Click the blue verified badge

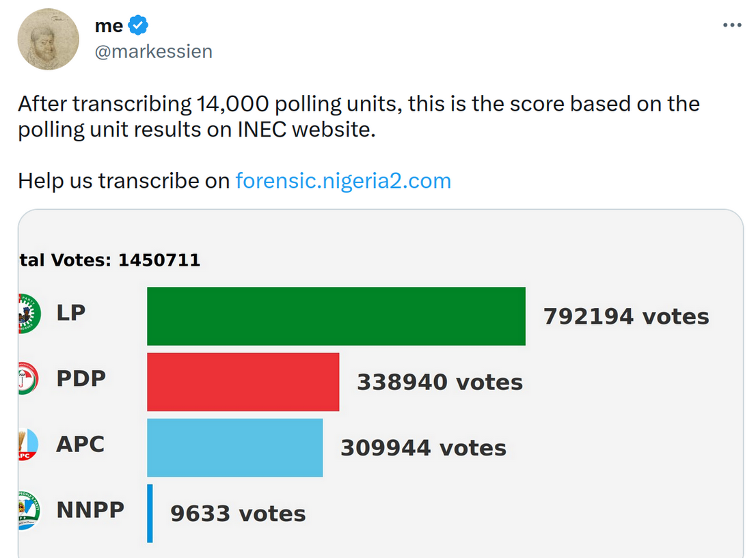[x=138, y=25]
